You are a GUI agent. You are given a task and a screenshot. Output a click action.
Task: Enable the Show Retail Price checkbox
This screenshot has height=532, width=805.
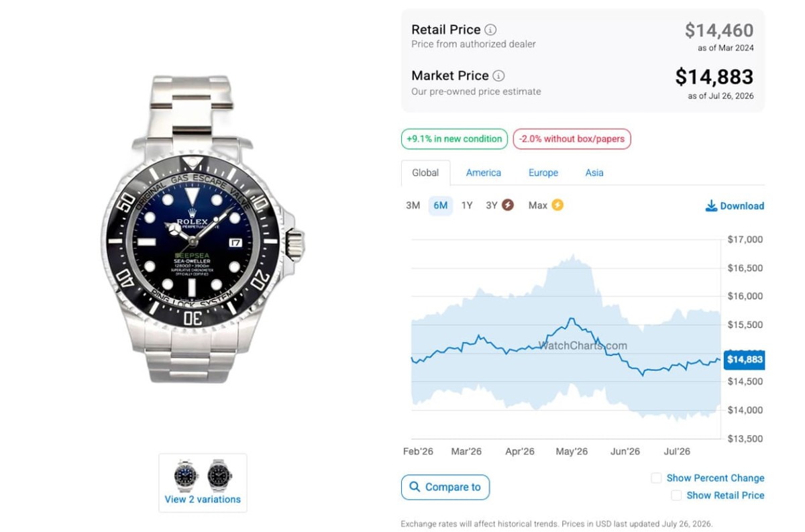[x=676, y=495]
